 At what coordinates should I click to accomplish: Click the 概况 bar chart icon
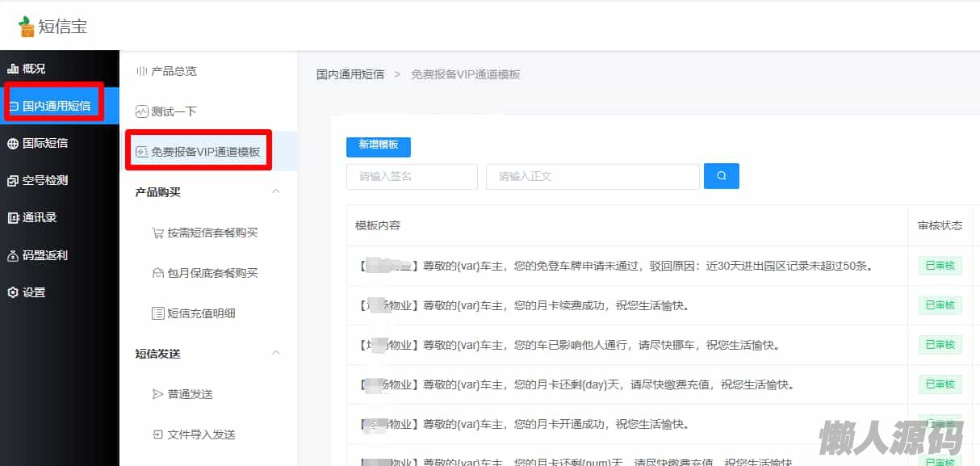coord(13,69)
